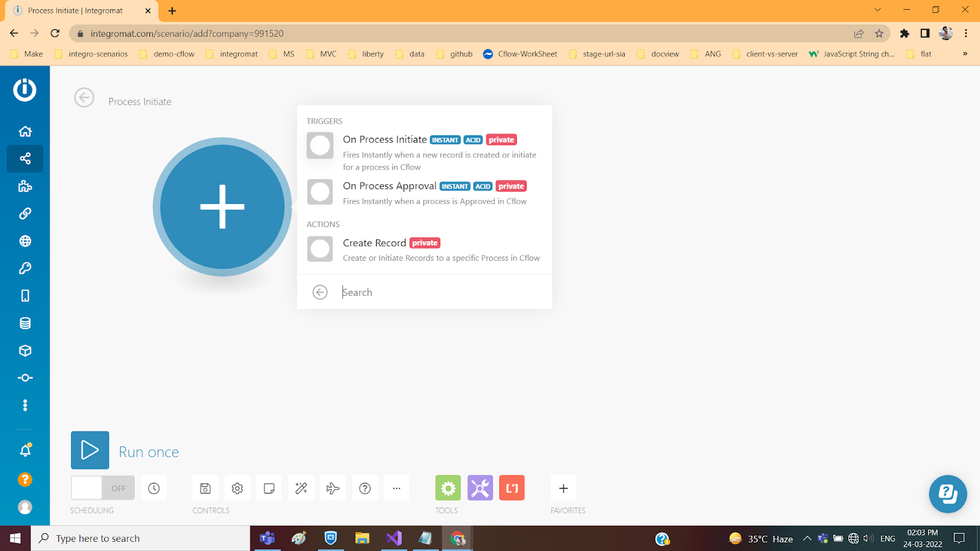Open the Make bookmark
Image resolution: width=980 pixels, height=551 pixels.
point(27,54)
